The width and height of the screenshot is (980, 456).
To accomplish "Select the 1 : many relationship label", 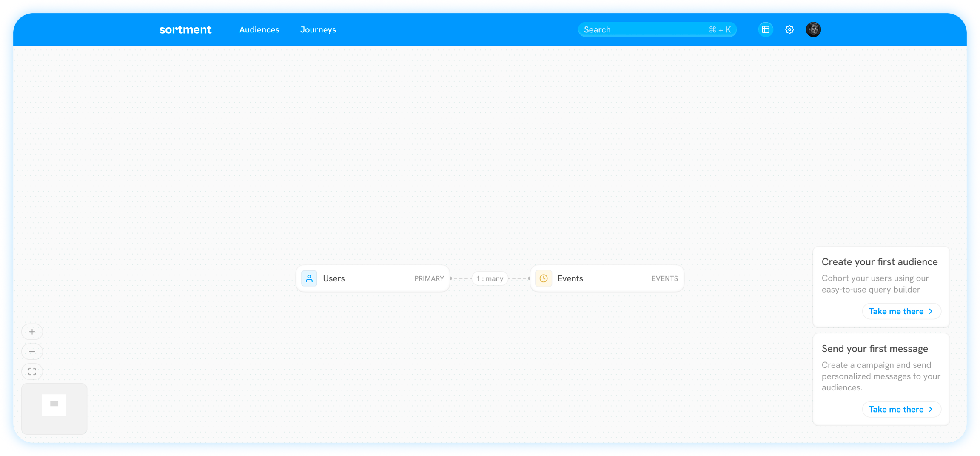I will 490,278.
